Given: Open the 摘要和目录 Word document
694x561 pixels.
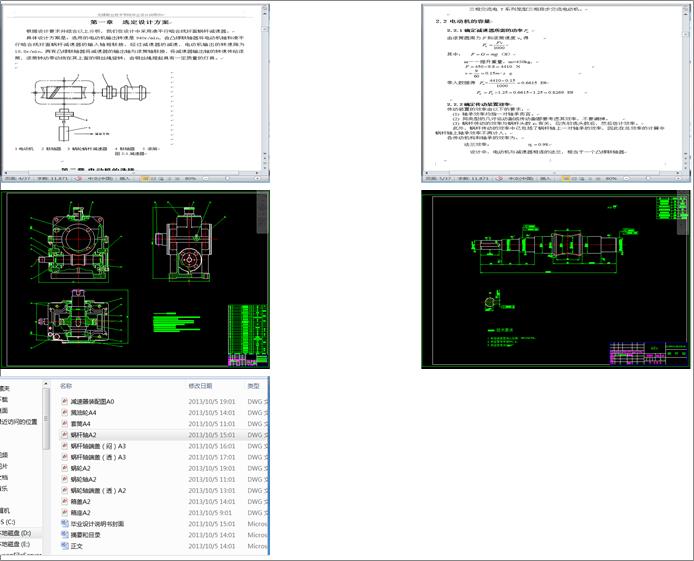Looking at the screenshot, I should (x=85, y=535).
